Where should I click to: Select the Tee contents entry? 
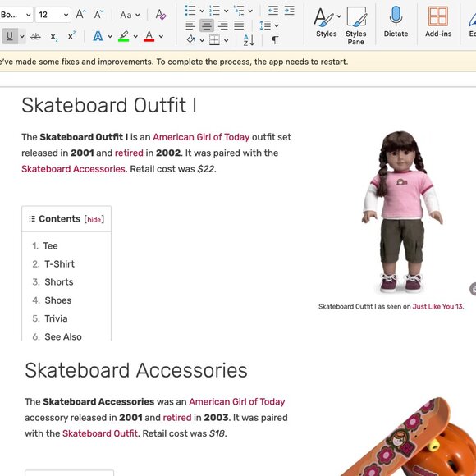pos(50,245)
